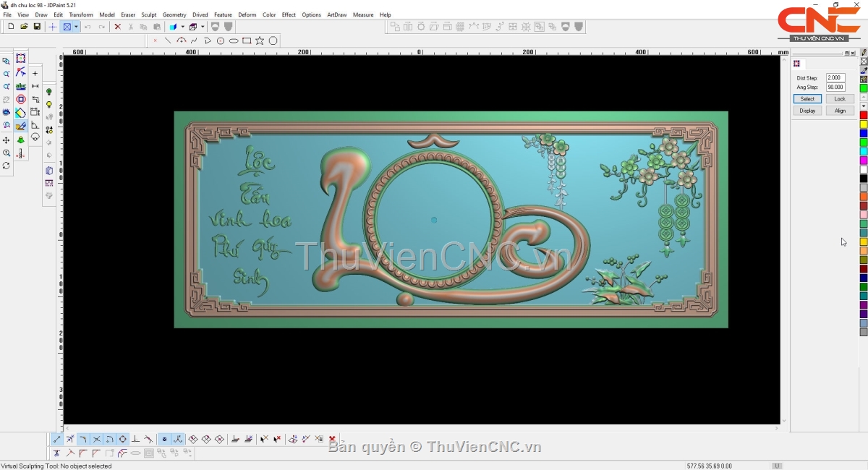Toggle endpoint snap in bottom toolbar
868x470 pixels.
[x=57, y=440]
